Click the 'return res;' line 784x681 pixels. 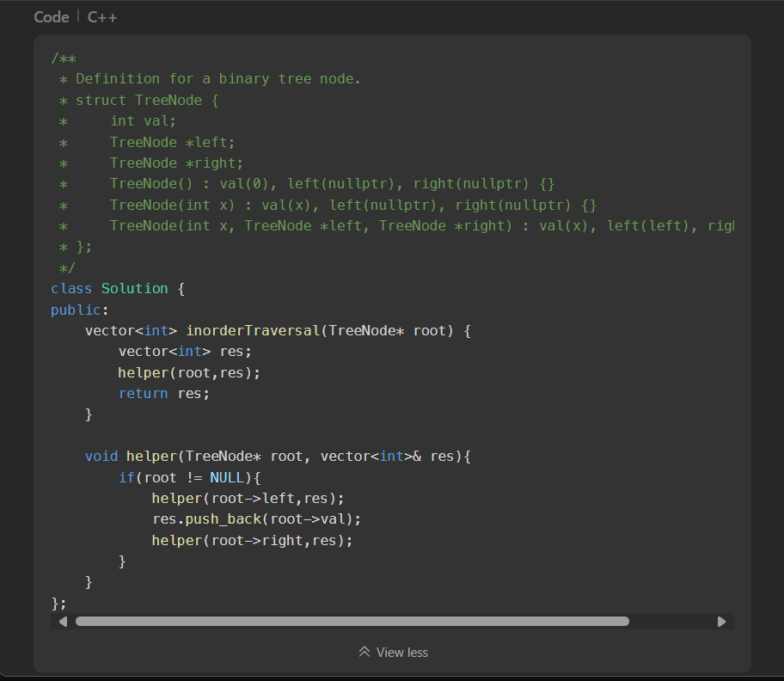tap(164, 394)
